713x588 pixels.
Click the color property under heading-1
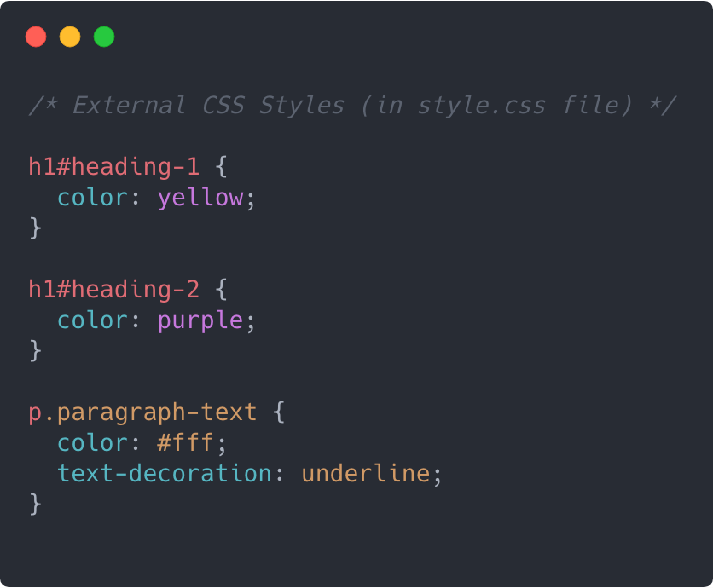click(92, 198)
